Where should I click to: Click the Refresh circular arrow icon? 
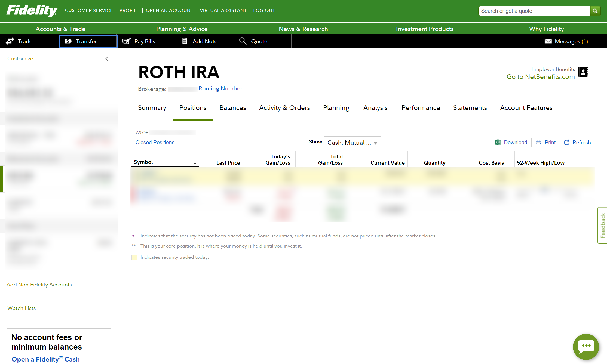click(x=567, y=142)
